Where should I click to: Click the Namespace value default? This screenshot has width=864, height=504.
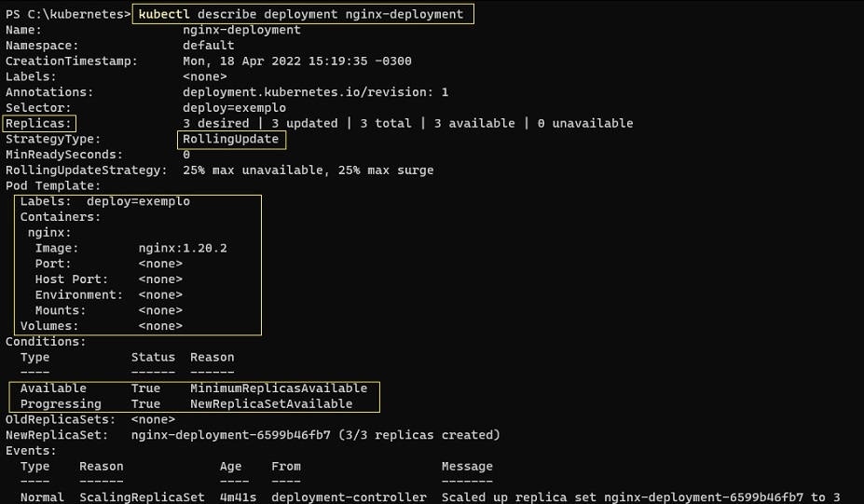208,45
